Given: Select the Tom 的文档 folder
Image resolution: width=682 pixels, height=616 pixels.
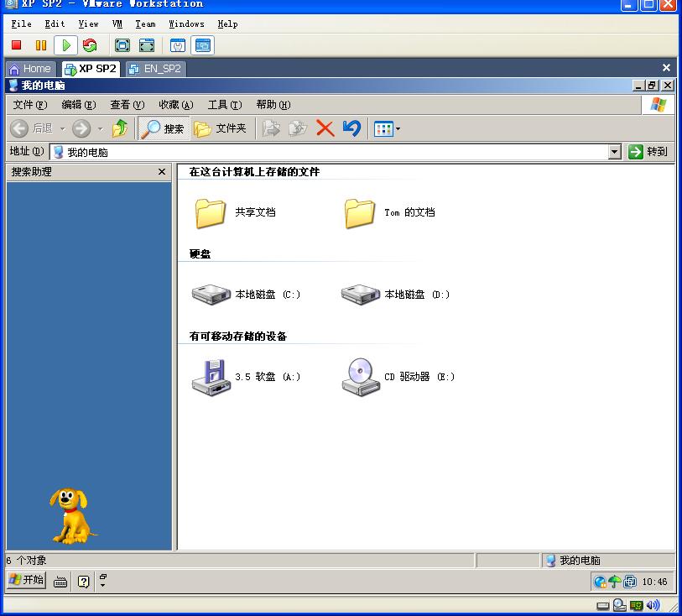Looking at the screenshot, I should (x=390, y=212).
